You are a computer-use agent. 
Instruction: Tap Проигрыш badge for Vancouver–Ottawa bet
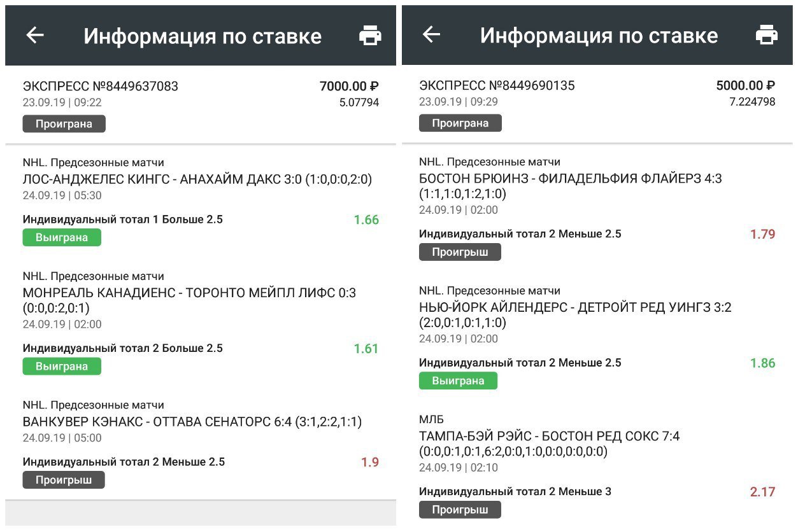click(64, 480)
